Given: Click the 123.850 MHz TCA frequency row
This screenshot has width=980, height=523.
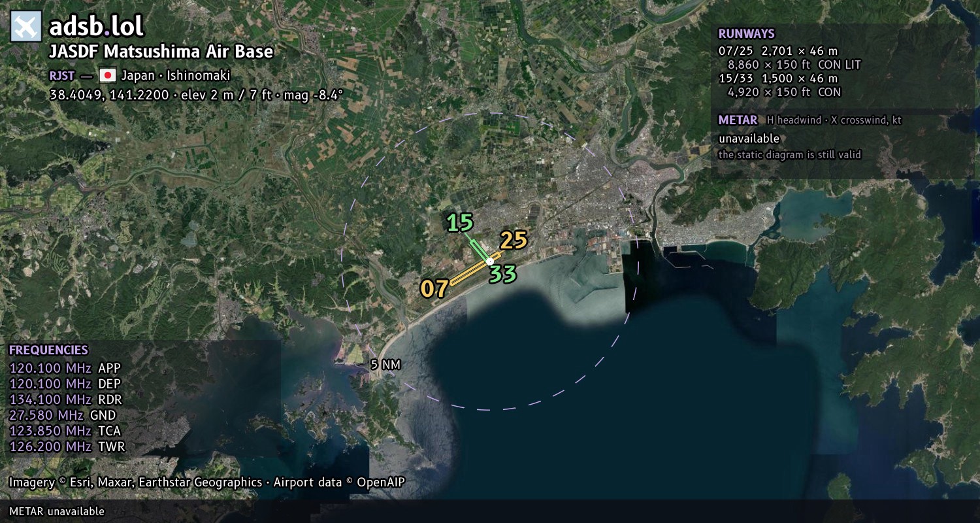Looking at the screenshot, I should point(65,431).
